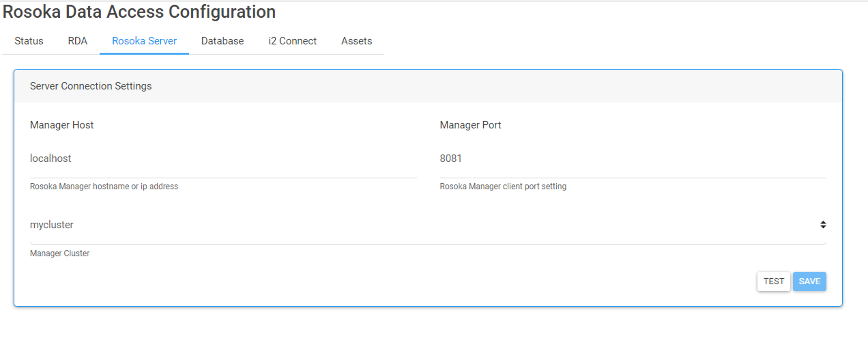The image size is (868, 345).
Task: Open the mycluster Manager Cluster dropdown
Action: click(x=417, y=225)
